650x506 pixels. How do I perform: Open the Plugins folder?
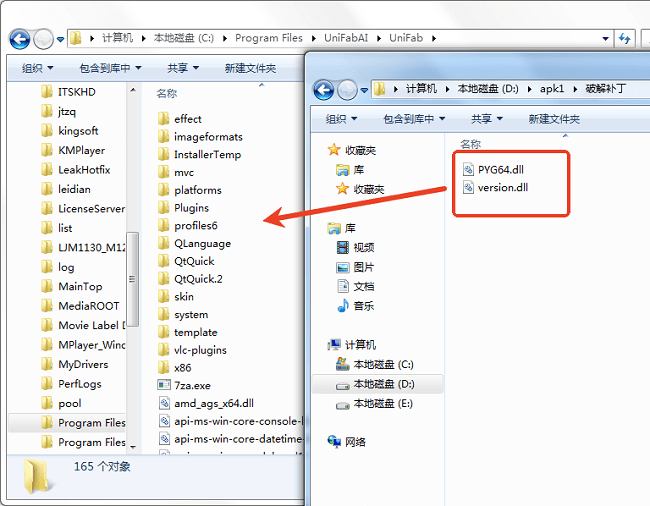(x=191, y=208)
